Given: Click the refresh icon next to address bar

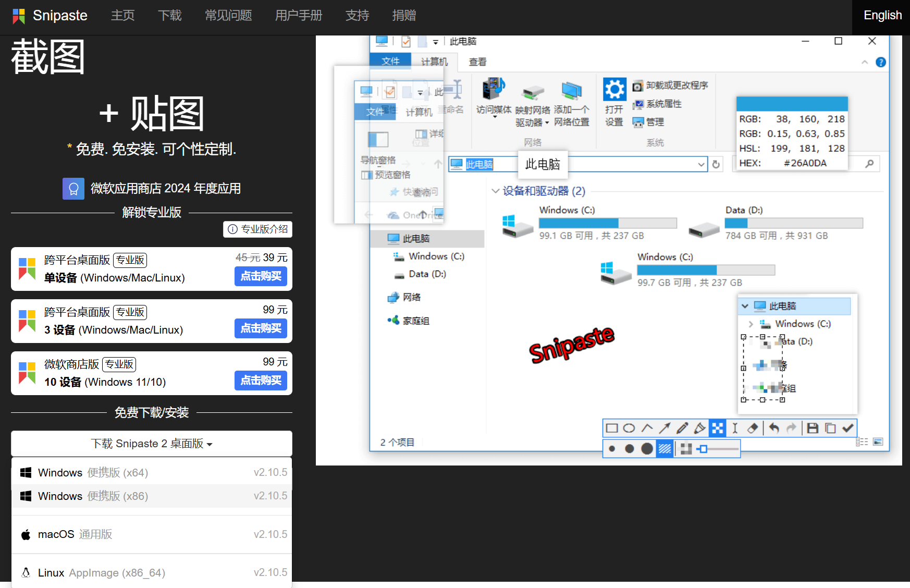Looking at the screenshot, I should pyautogui.click(x=716, y=165).
